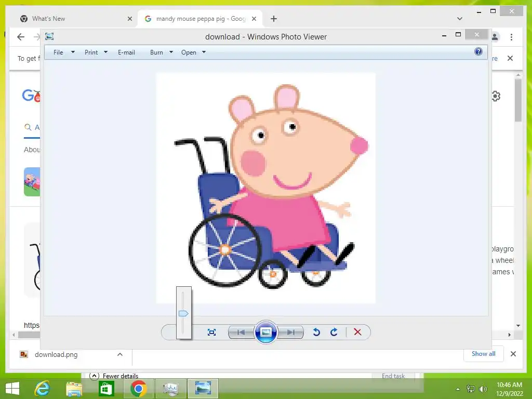The width and height of the screenshot is (532, 399).
Task: Close the mandy mouse peppa pig tab
Action: [254, 19]
